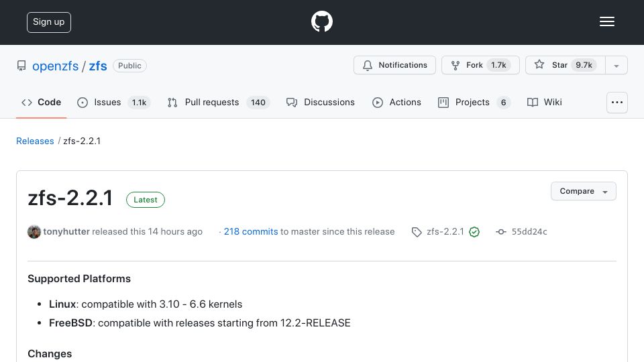Click the tag icon beside zfs-2.2.1
Screen dimensions: 644x362
click(x=417, y=232)
